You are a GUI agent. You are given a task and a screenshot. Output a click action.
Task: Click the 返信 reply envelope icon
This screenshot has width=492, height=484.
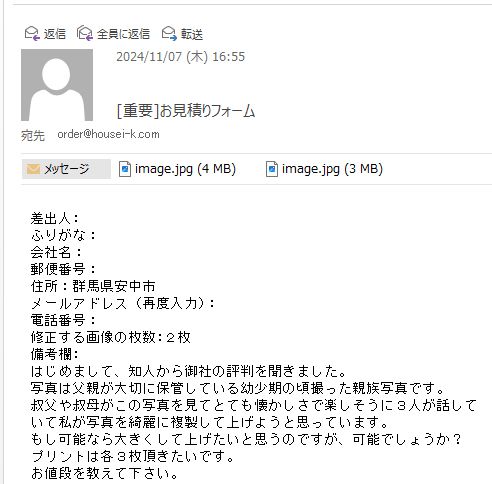tap(32, 34)
